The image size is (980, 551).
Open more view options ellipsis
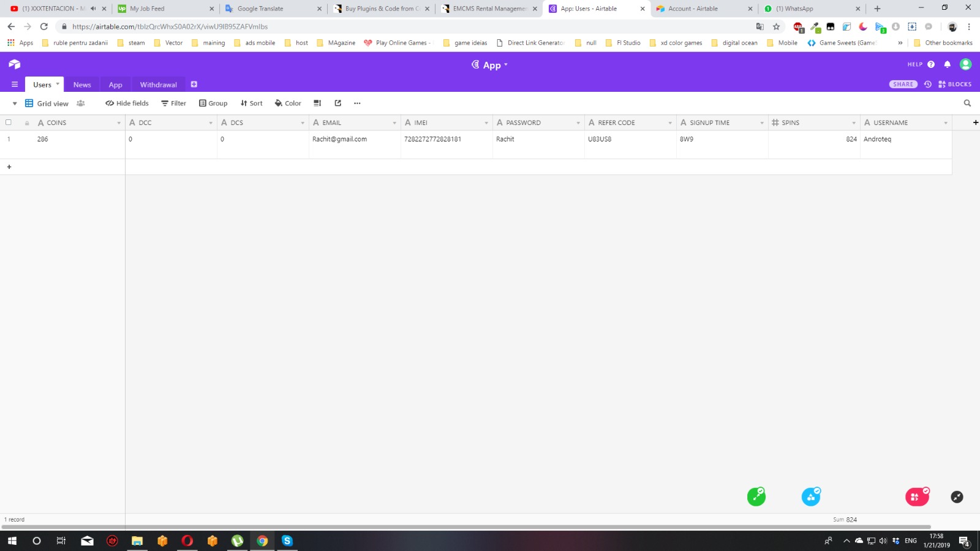(x=358, y=103)
